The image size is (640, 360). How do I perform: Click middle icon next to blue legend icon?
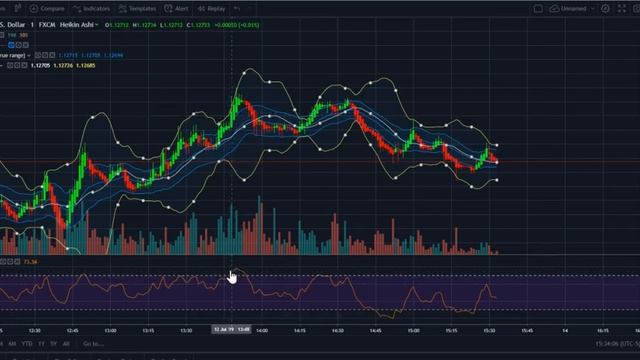click(x=19, y=45)
